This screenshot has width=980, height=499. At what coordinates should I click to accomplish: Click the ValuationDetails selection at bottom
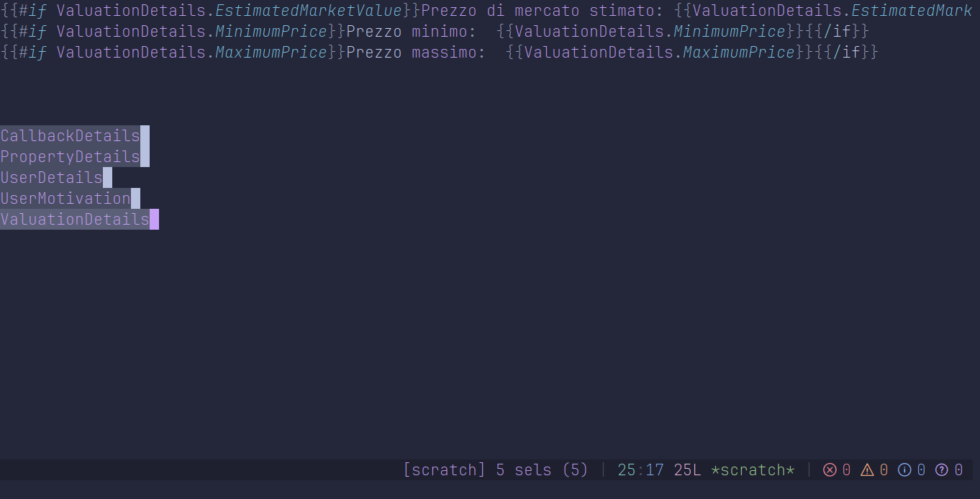(75, 220)
